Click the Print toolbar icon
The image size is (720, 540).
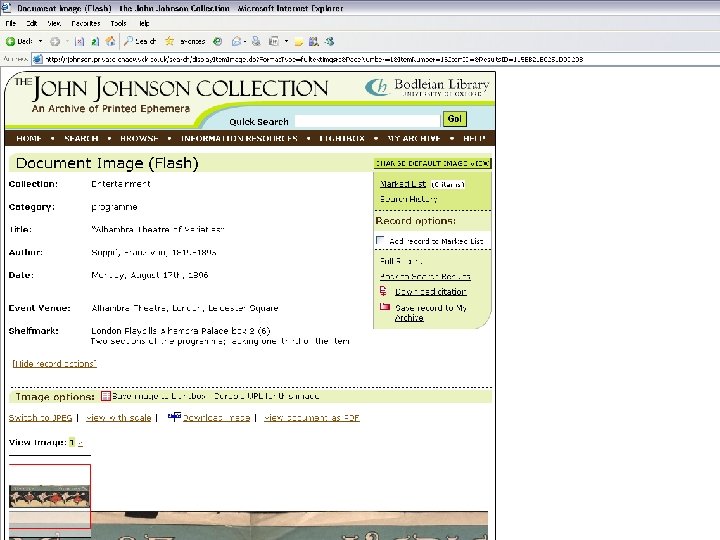click(x=256, y=41)
